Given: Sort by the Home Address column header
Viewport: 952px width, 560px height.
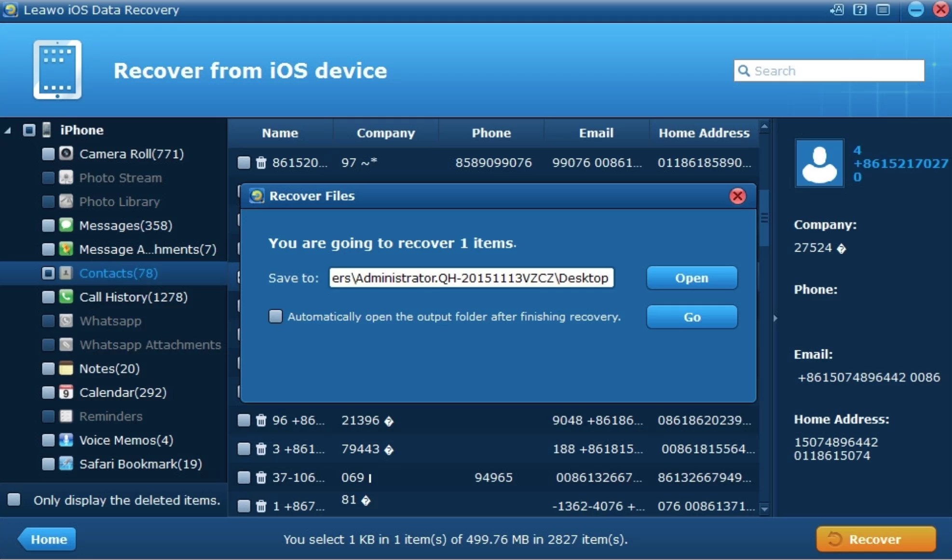Looking at the screenshot, I should coord(704,133).
